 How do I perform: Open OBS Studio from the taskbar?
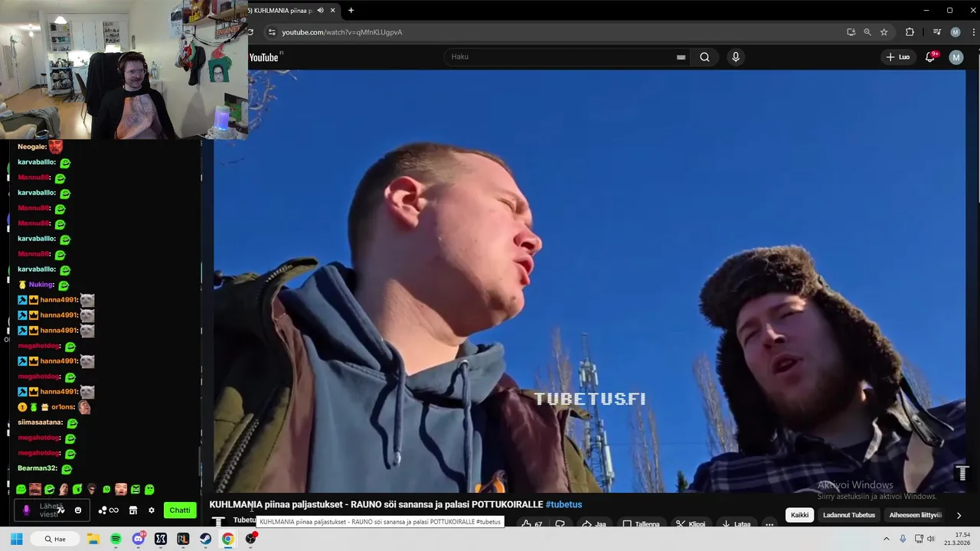pos(250,539)
